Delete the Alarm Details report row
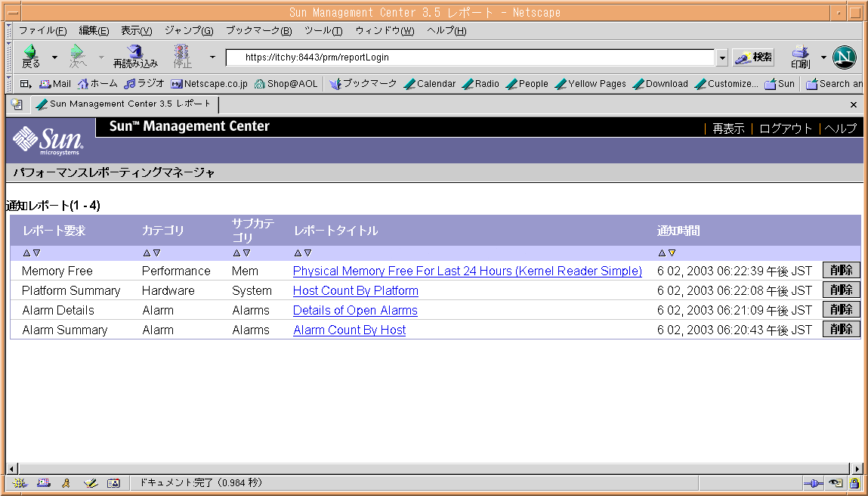Image resolution: width=868 pixels, height=496 pixels. point(841,309)
